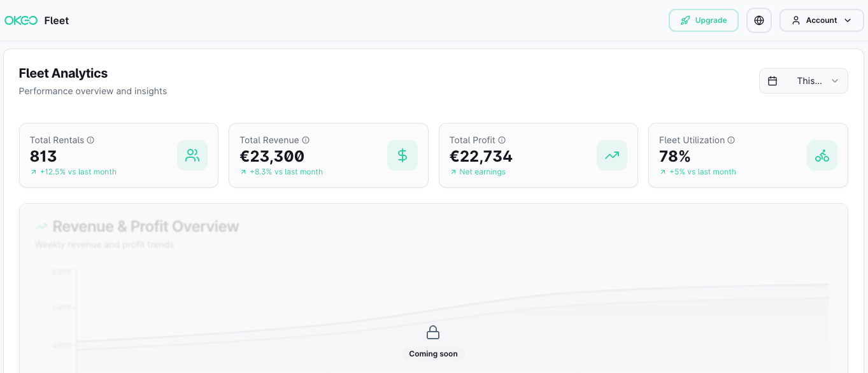Image resolution: width=868 pixels, height=373 pixels.
Task: Select the Total Revenue €23,300 card value
Action: pos(272,156)
